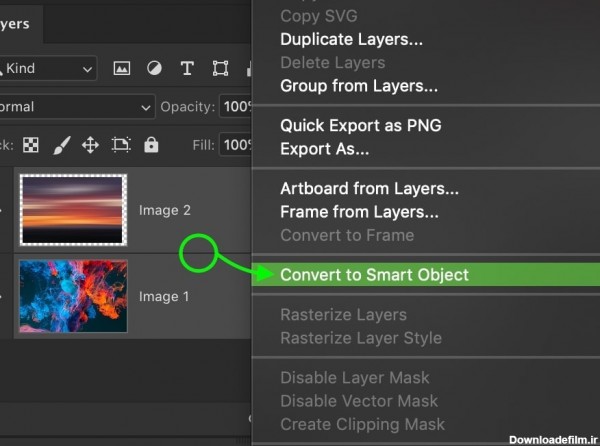Click the Opacity value field

pos(237,107)
